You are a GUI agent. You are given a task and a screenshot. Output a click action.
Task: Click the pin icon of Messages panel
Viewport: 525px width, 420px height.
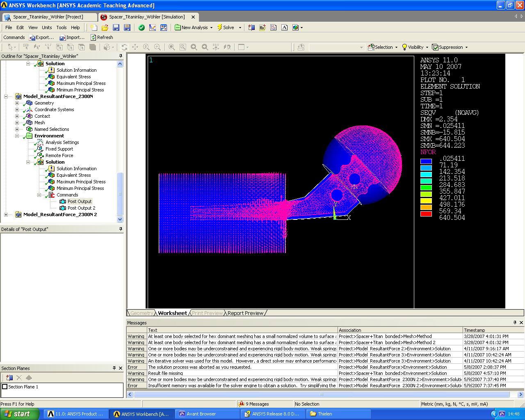pos(515,322)
